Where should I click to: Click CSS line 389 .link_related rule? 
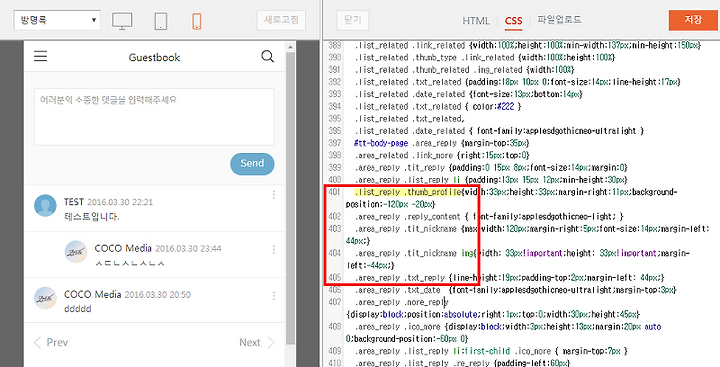(x=527, y=45)
